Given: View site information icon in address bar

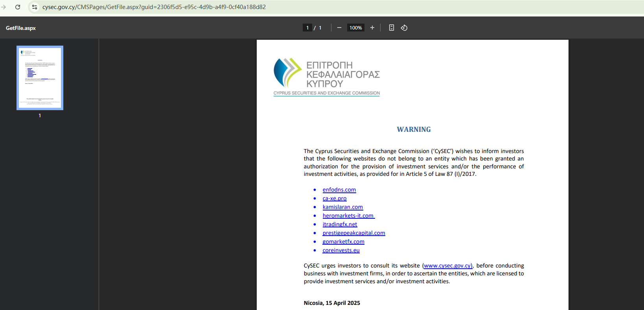Looking at the screenshot, I should [x=35, y=7].
